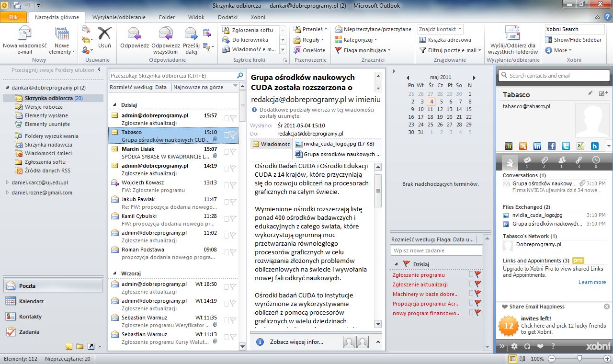
Task: Open Nowe elementy dropdown
Action: (62, 41)
